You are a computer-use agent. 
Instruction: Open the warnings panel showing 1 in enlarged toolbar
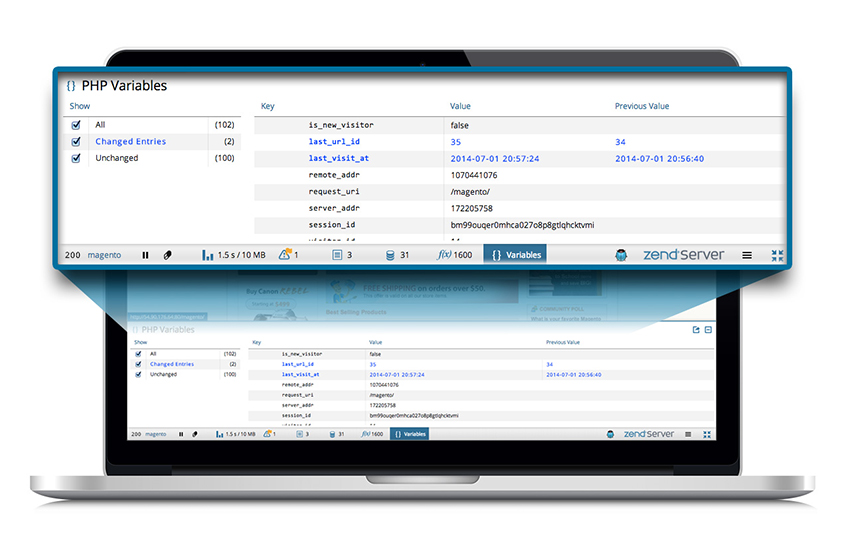[x=289, y=255]
